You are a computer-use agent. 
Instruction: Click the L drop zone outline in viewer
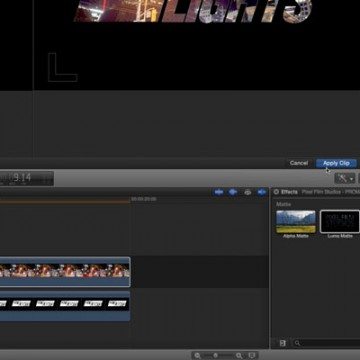click(63, 67)
